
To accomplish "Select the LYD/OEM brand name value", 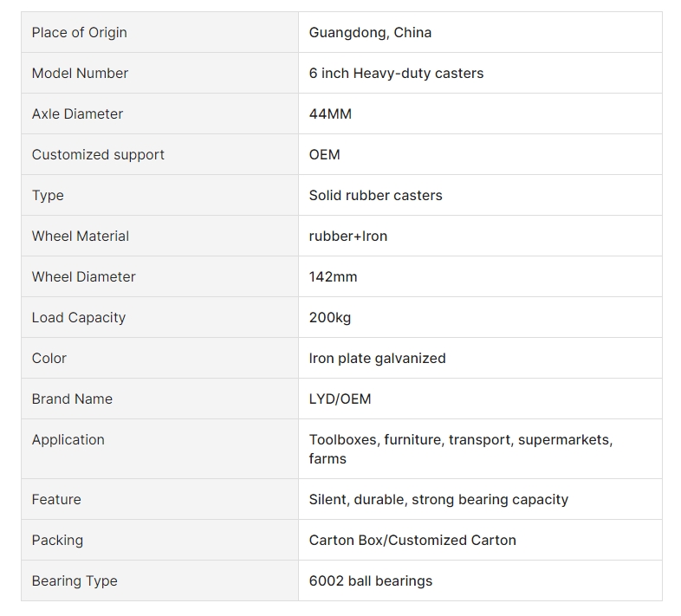I will [x=340, y=399].
